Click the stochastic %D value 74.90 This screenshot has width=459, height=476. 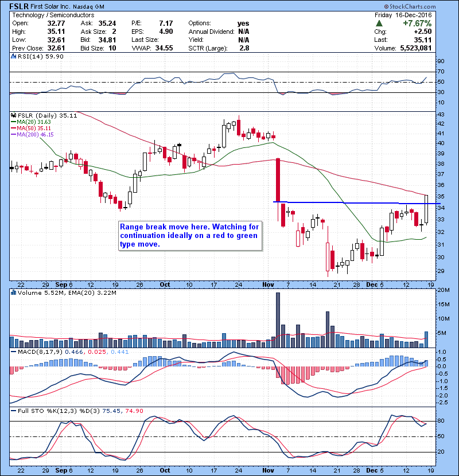click(x=134, y=411)
